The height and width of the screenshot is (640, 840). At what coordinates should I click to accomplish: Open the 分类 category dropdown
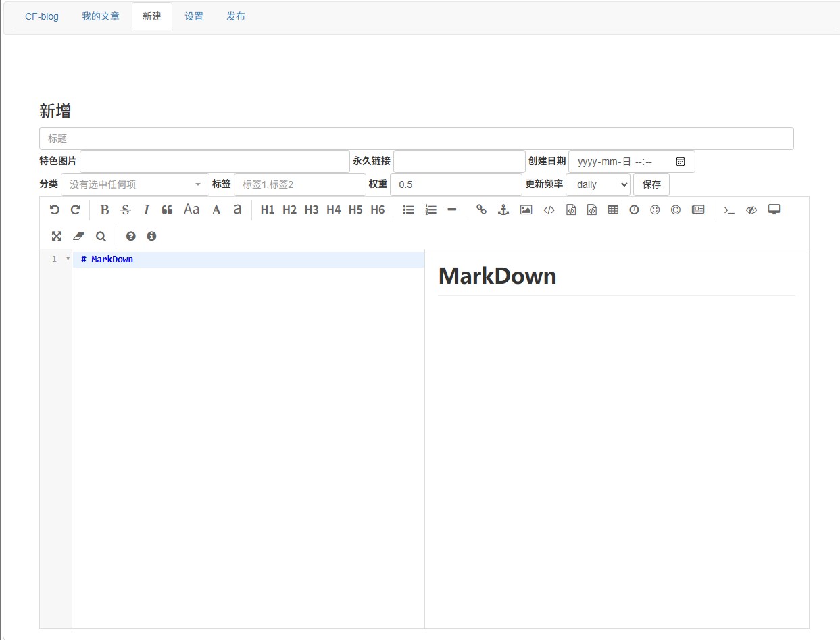[135, 184]
